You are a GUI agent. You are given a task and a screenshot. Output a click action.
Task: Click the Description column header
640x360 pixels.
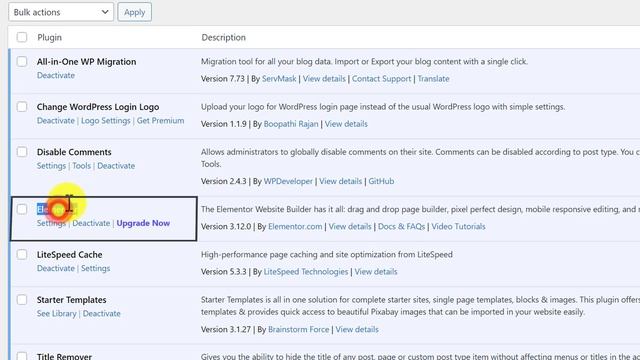(x=224, y=37)
